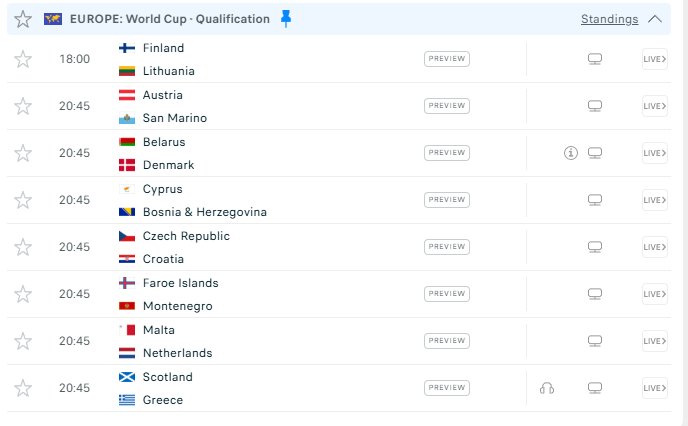This screenshot has height=426, width=688.
Task: Collapse the World Cup Qualification section
Action: tap(655, 19)
